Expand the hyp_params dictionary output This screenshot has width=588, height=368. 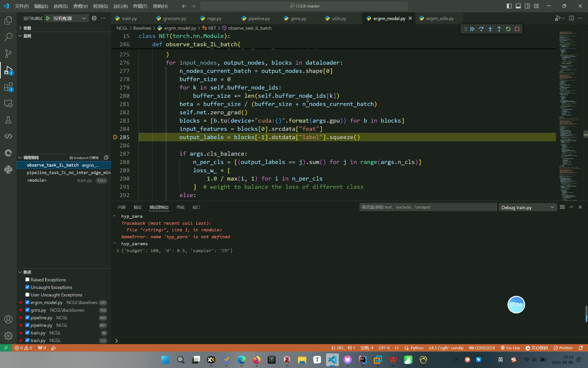pyautogui.click(x=118, y=251)
